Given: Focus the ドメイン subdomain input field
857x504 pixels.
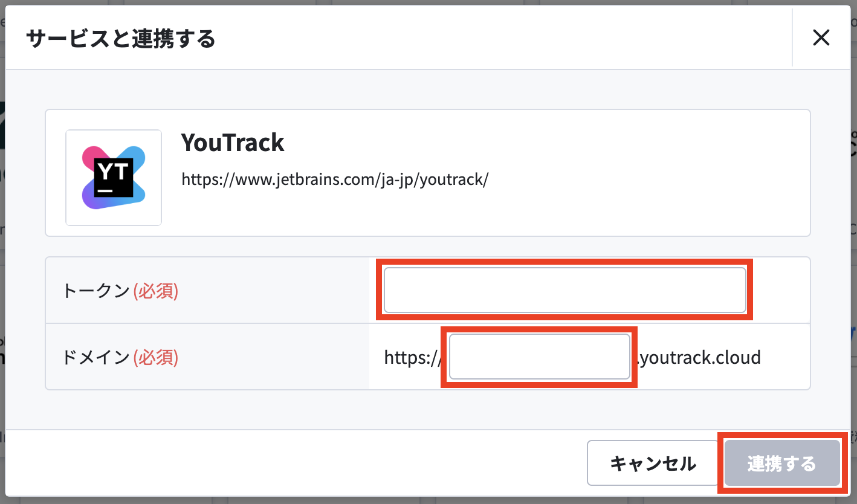Looking at the screenshot, I should 540,357.
